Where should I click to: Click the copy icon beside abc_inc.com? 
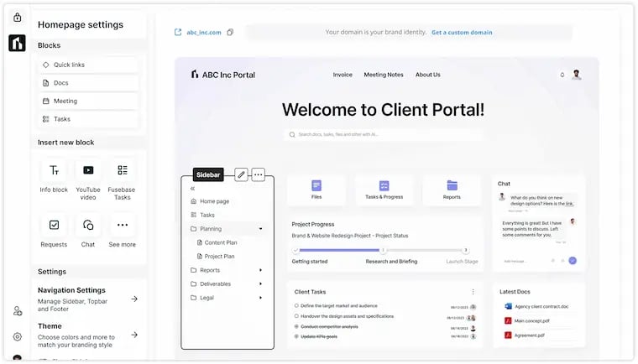230,33
